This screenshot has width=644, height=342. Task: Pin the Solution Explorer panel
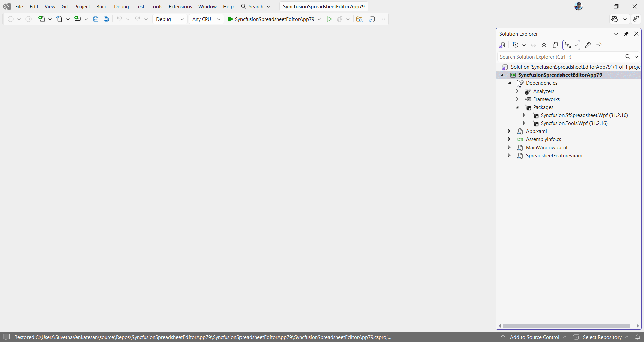coord(627,34)
